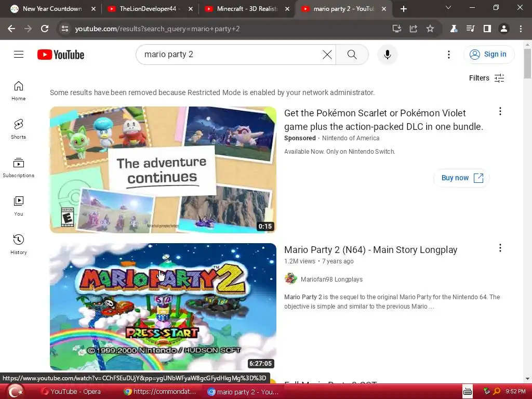Viewport: 532px width, 399px height.
Task: Click the magnifying glass search button
Action: tap(352, 54)
